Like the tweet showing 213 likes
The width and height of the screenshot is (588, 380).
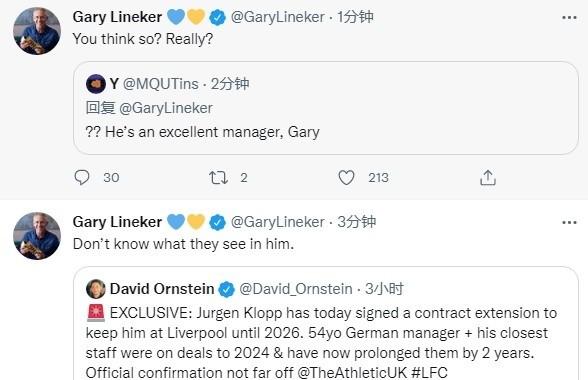click(x=346, y=177)
